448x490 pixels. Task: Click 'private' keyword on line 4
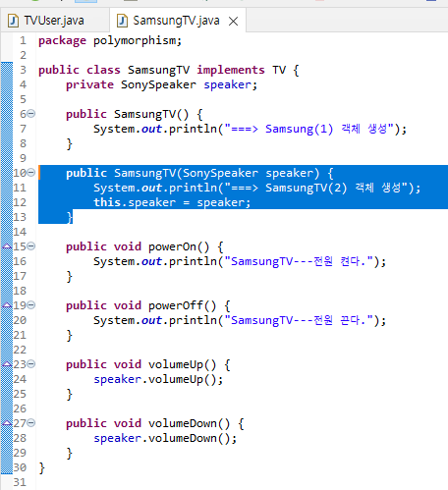click(x=89, y=84)
